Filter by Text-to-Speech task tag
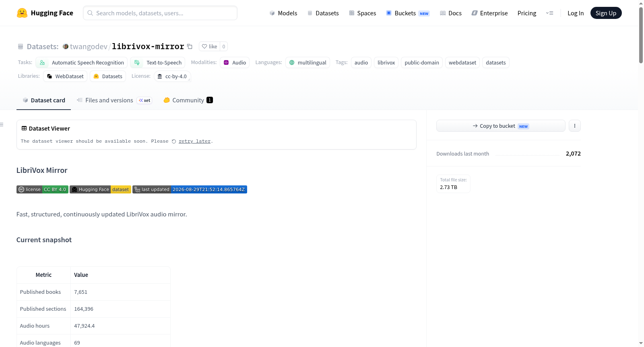 pos(158,62)
